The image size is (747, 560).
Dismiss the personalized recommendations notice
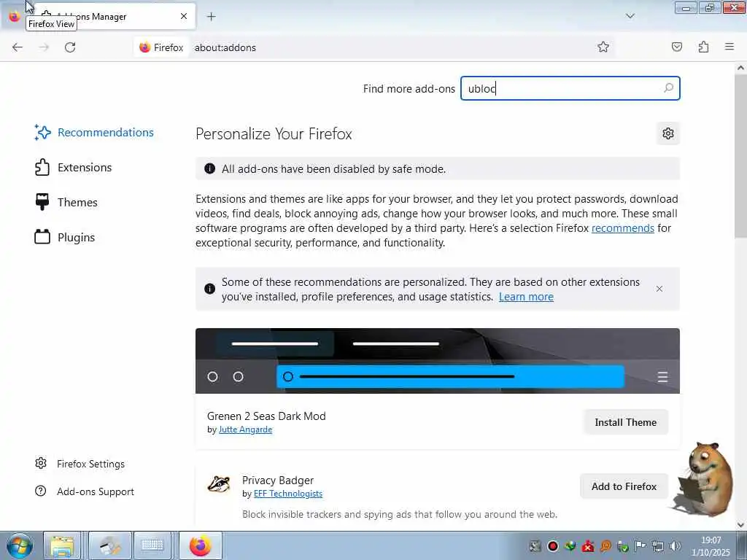tap(659, 289)
